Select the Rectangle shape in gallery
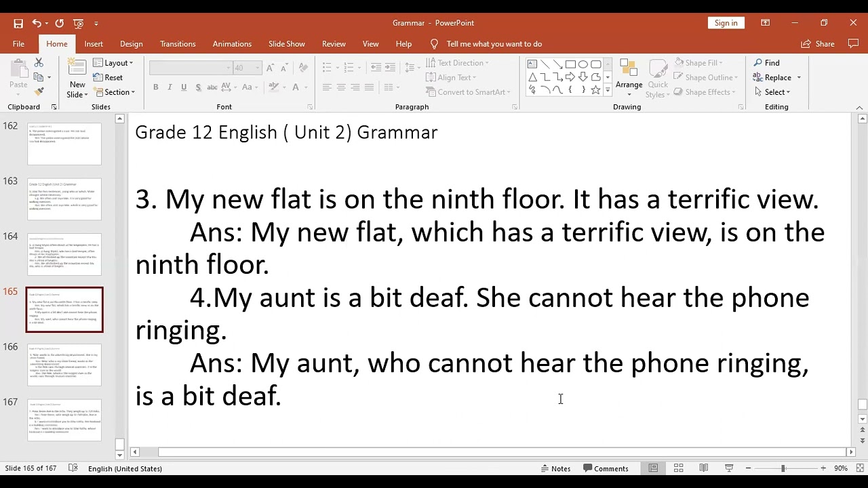This screenshot has width=868, height=488. tap(570, 64)
